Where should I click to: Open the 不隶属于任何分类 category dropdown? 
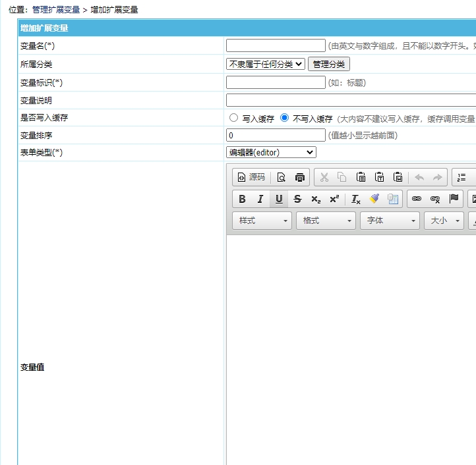point(266,64)
